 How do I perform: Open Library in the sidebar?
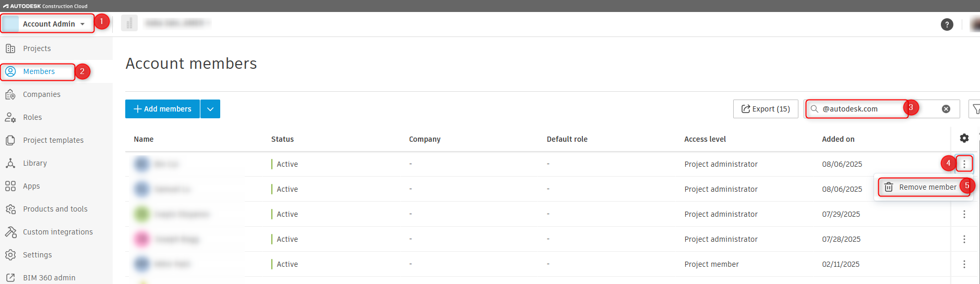pyautogui.click(x=35, y=163)
